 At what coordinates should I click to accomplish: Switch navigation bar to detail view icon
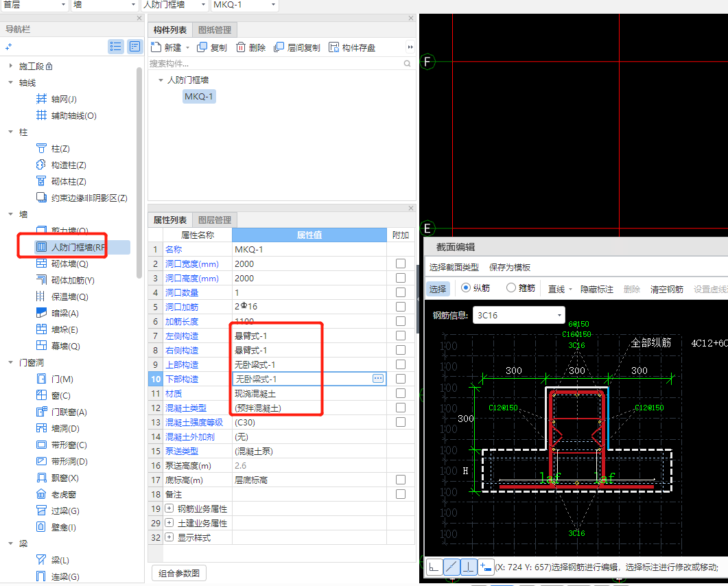tap(134, 47)
